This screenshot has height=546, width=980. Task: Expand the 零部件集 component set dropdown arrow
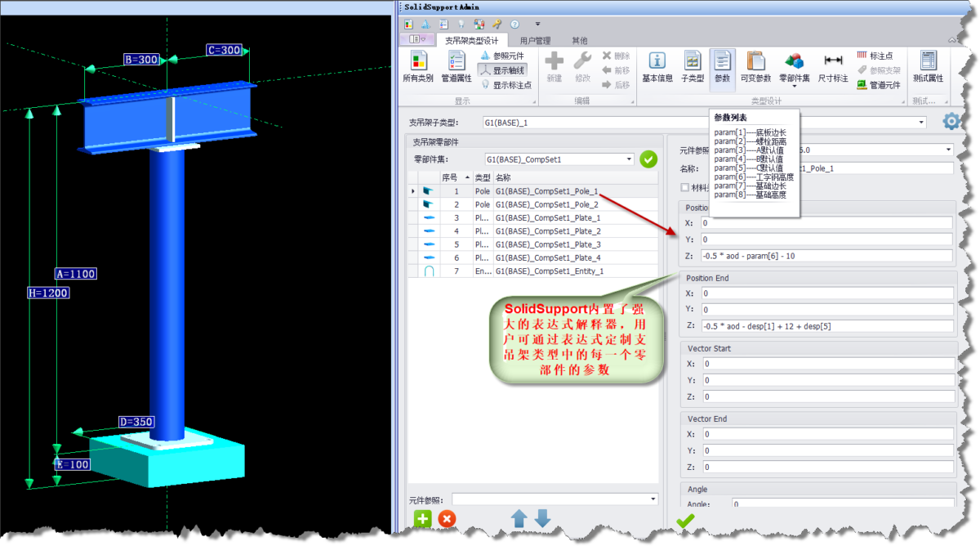point(794,86)
